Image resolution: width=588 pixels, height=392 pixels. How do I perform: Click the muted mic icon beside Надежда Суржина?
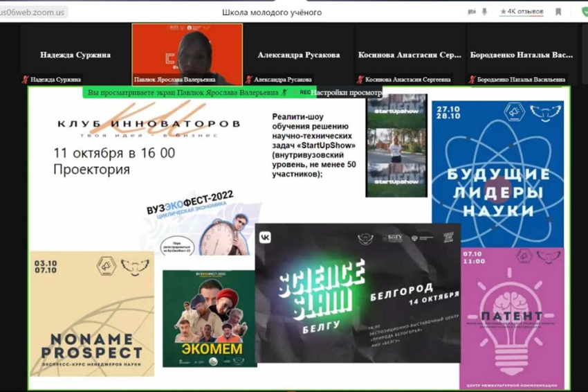point(26,80)
